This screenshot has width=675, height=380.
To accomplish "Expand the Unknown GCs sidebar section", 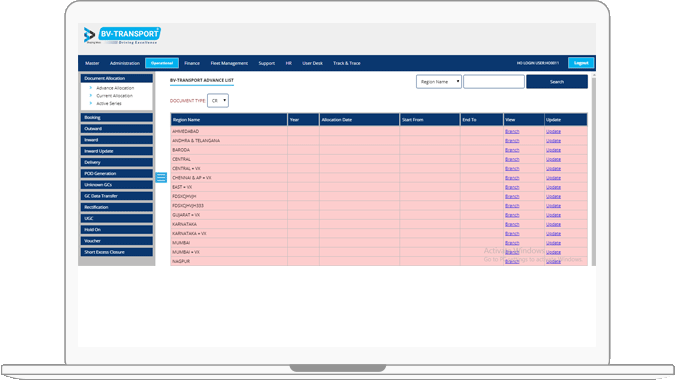I will tap(117, 185).
